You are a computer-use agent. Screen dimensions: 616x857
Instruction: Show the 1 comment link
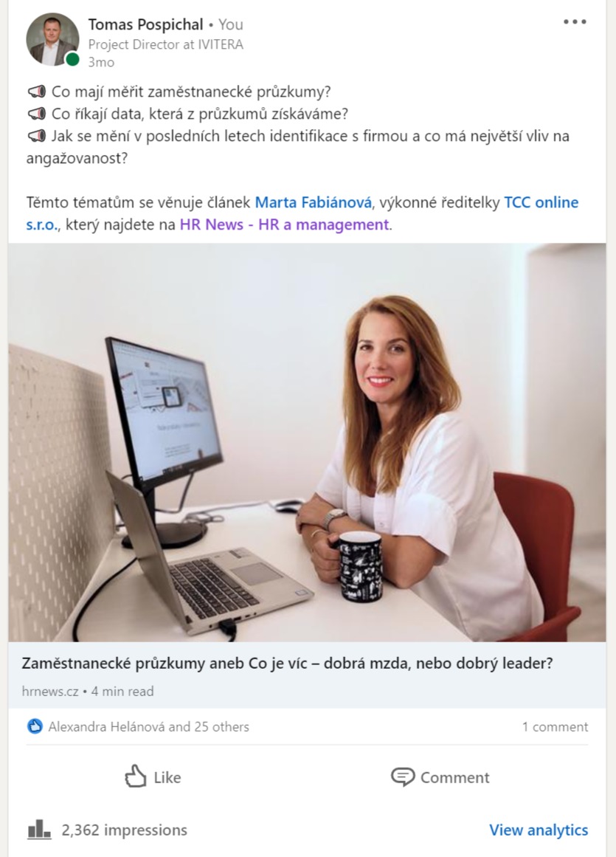555,727
